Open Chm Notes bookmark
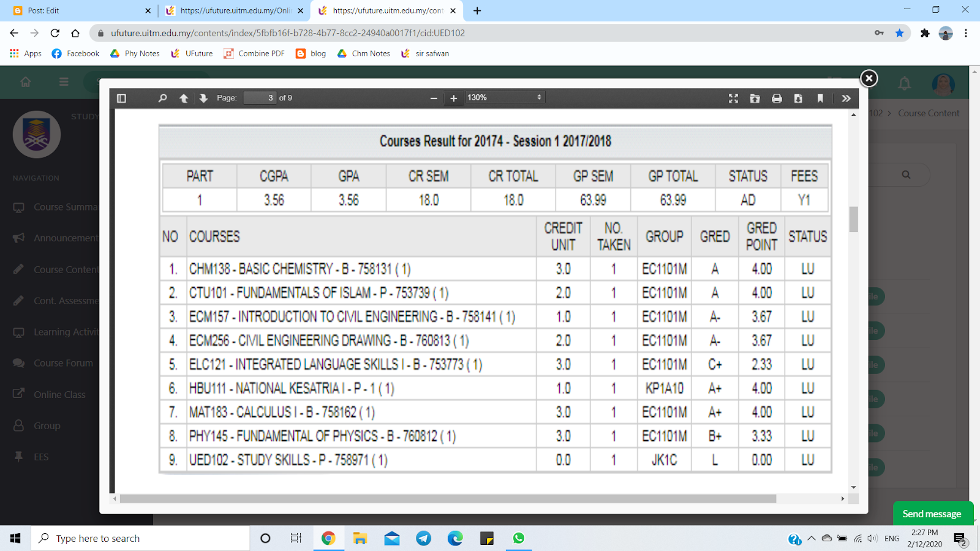980x551 pixels. coord(364,53)
